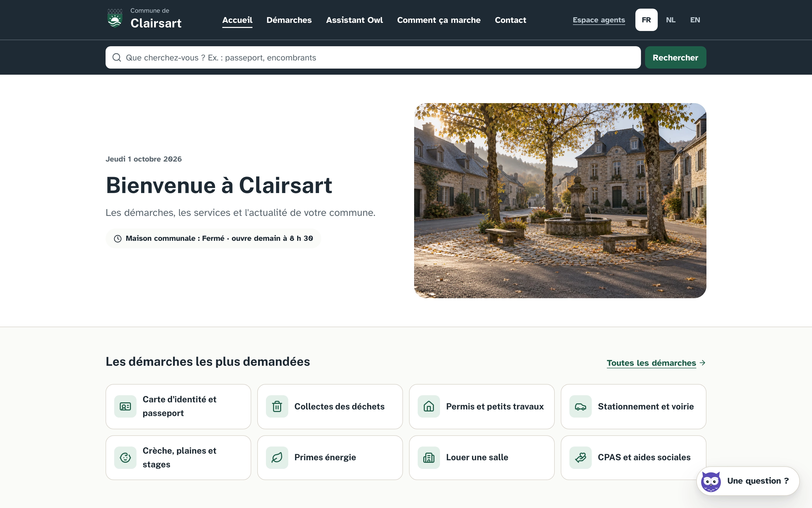This screenshot has width=812, height=508.
Task: Click the building icon for Louer une salle
Action: 429,458
